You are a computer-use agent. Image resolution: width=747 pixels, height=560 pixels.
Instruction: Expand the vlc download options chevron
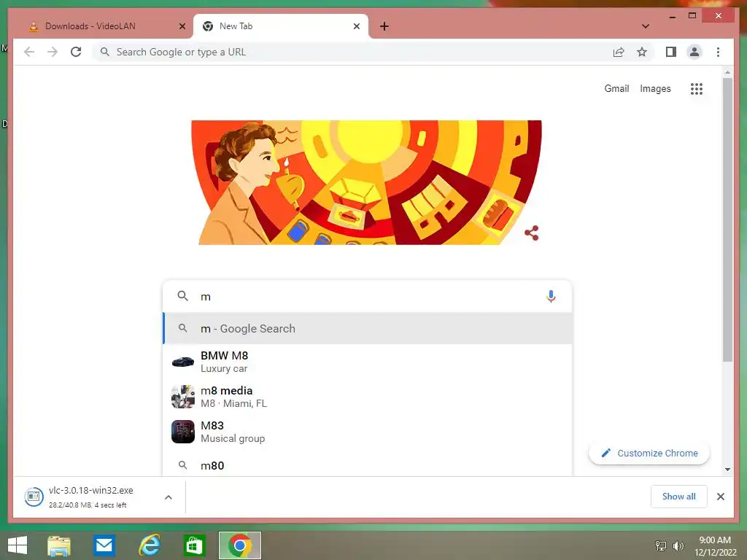click(x=169, y=497)
